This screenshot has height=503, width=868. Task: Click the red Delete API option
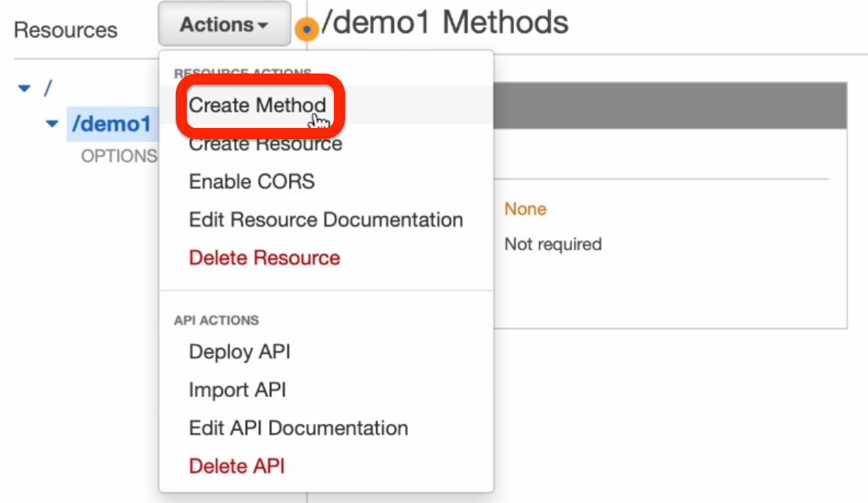[236, 466]
